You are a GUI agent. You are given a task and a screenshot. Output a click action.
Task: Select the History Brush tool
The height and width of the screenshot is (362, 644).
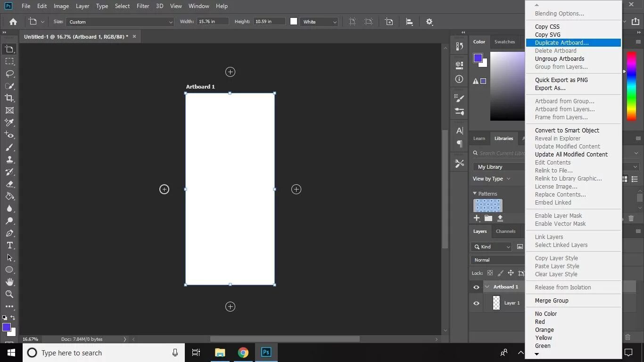[9, 172]
